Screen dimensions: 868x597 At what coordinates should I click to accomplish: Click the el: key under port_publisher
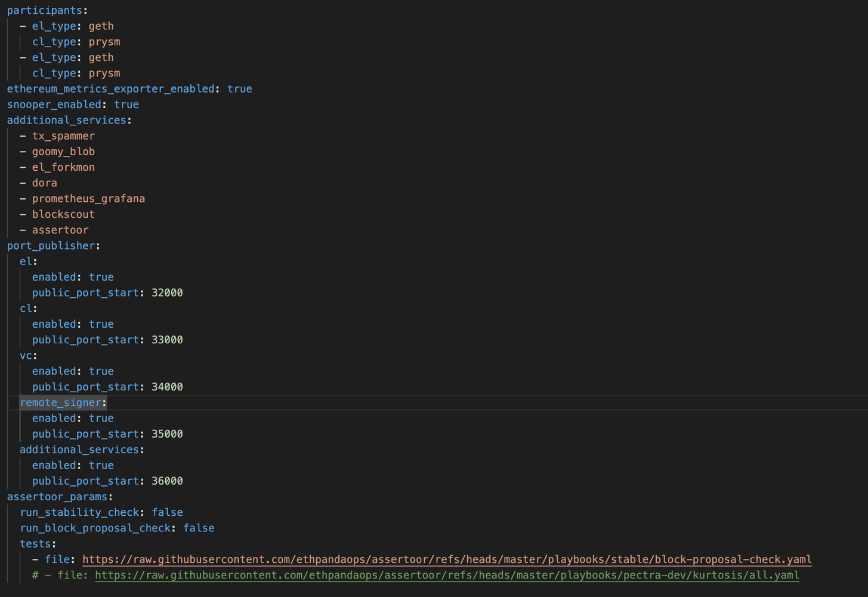[x=26, y=261]
